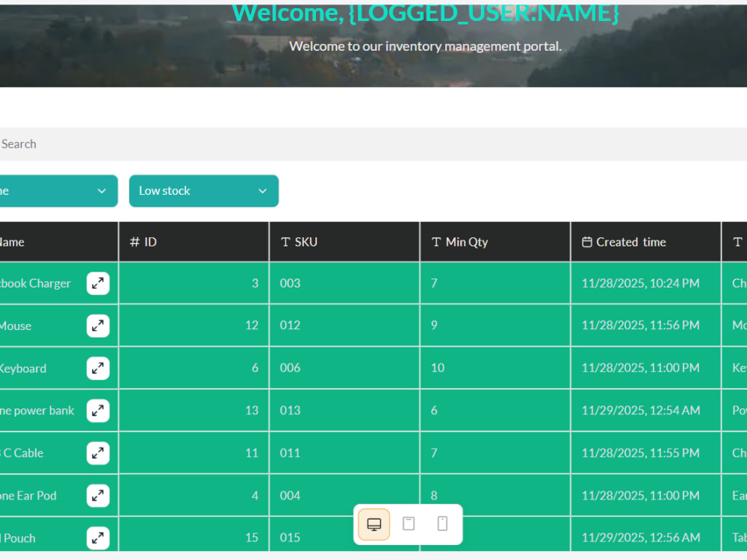The image size is (747, 560).
Task: Sort by the Min Qty column header
Action: tap(495, 242)
